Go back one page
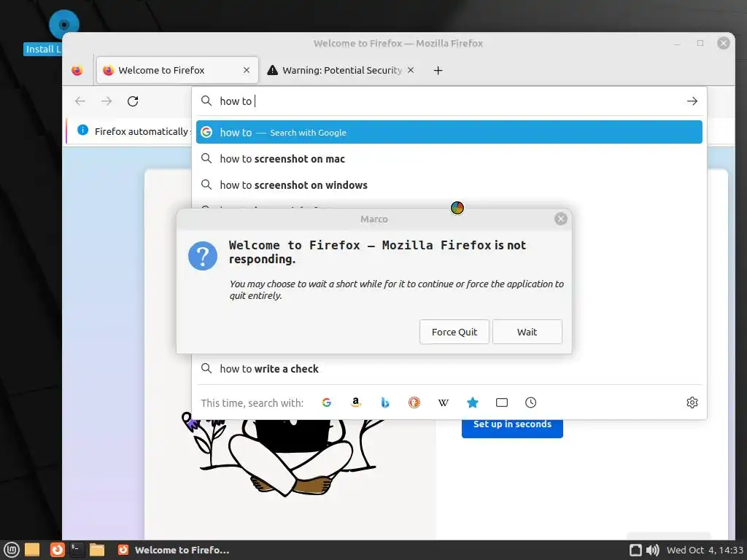 pyautogui.click(x=80, y=101)
